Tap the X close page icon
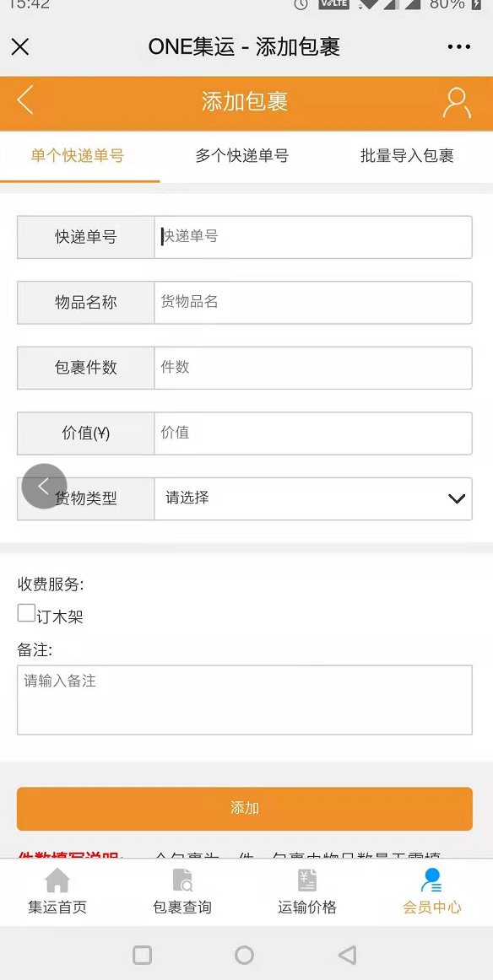This screenshot has width=493, height=980. click(20, 47)
